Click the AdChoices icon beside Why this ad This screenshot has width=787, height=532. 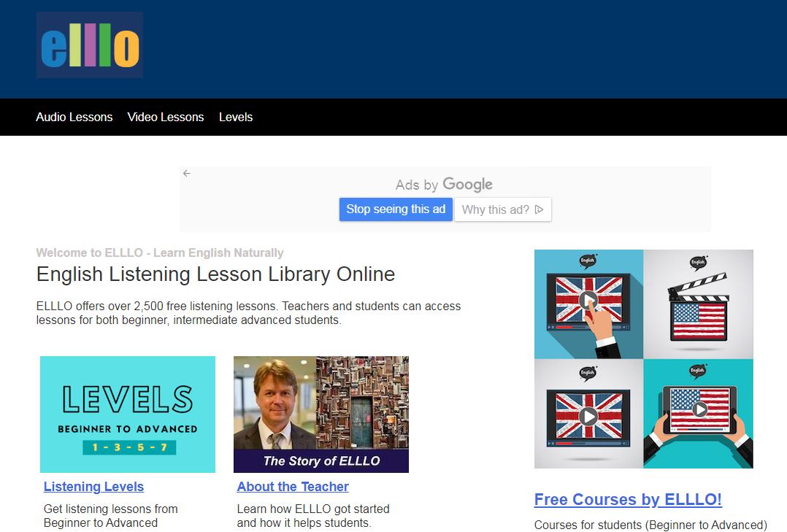click(540, 209)
